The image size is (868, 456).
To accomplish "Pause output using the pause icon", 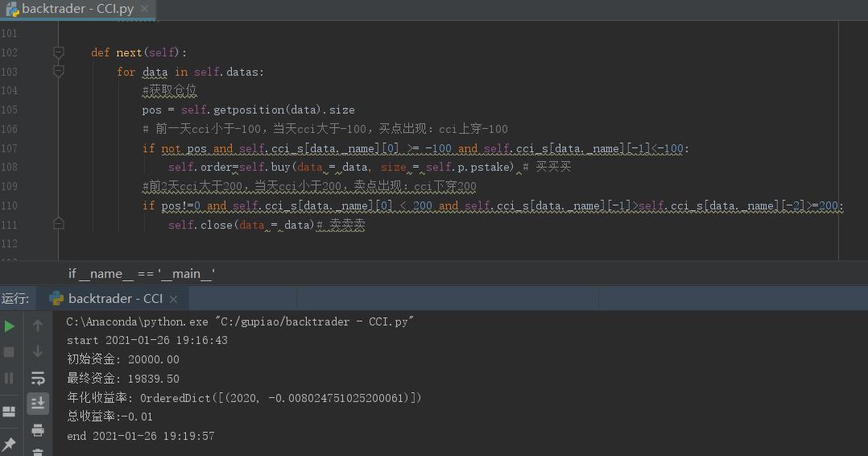I will point(9,378).
